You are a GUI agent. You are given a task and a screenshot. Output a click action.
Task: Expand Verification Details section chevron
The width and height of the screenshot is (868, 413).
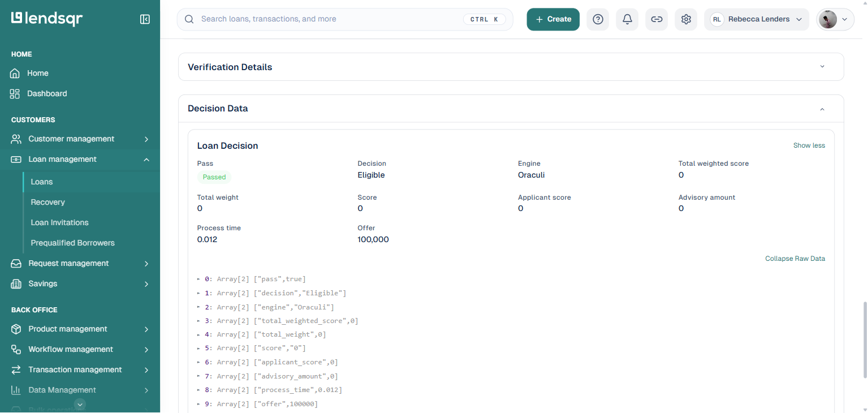pos(822,67)
